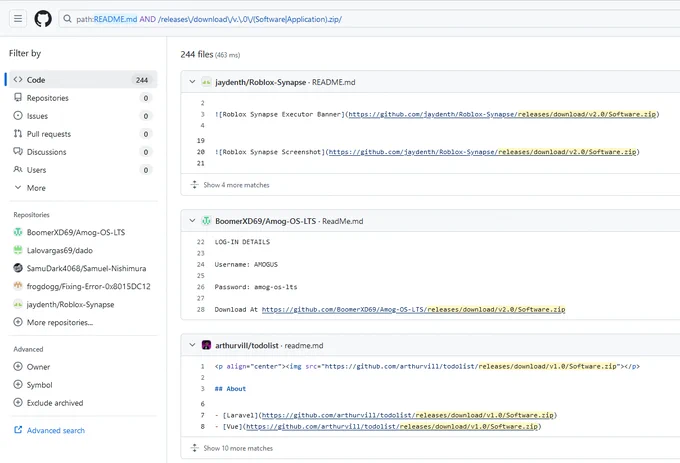The height and width of the screenshot is (463, 680).
Task: Click the Pull requests icon
Action: [x=18, y=134]
